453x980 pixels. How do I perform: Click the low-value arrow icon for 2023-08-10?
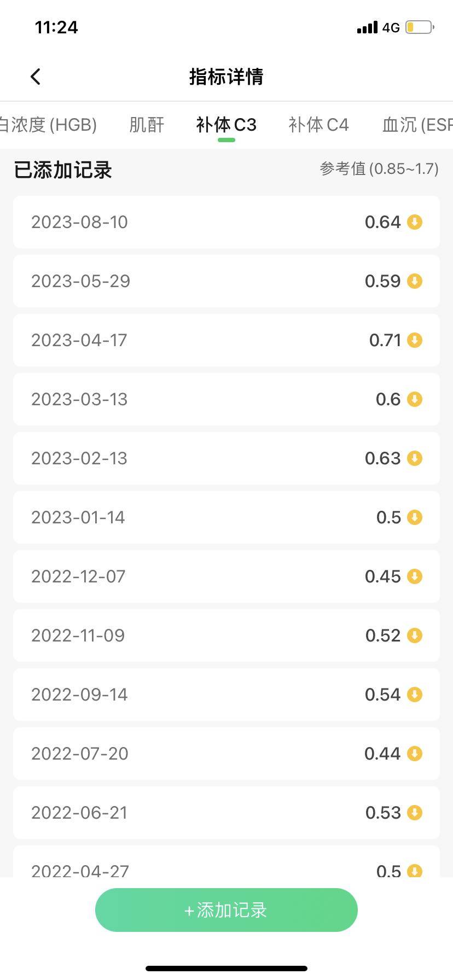(x=415, y=222)
